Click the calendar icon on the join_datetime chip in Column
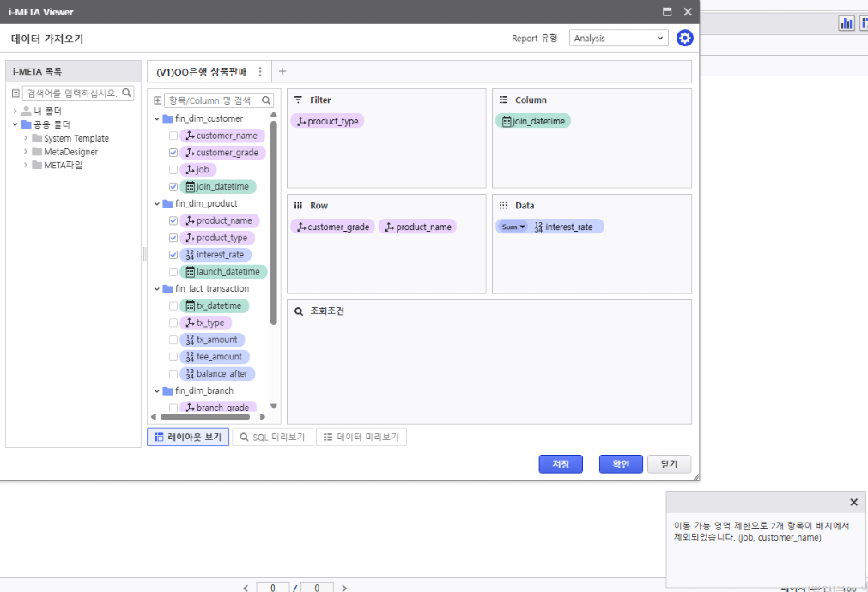Viewport: 868px width, 592px height. 507,121
